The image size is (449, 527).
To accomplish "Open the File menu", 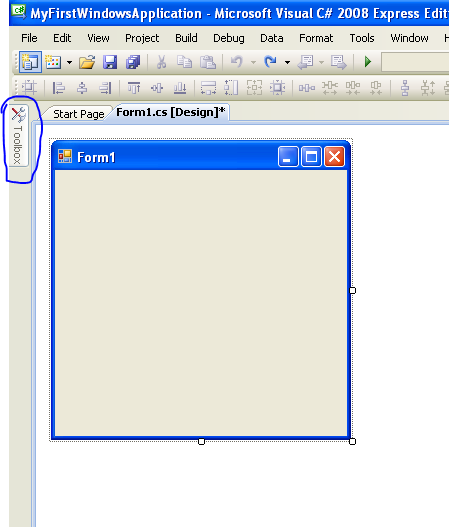I will [29, 38].
